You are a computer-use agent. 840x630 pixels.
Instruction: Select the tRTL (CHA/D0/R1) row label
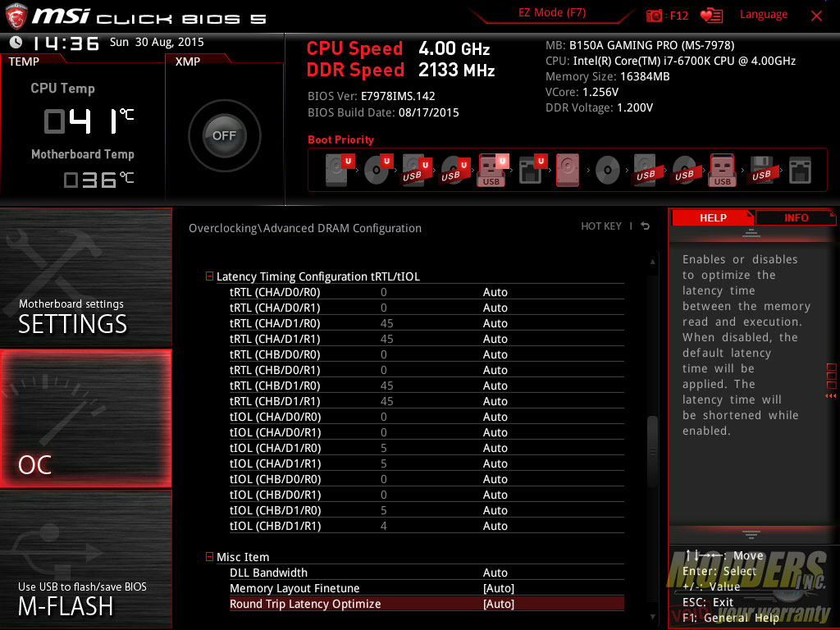[x=275, y=308]
